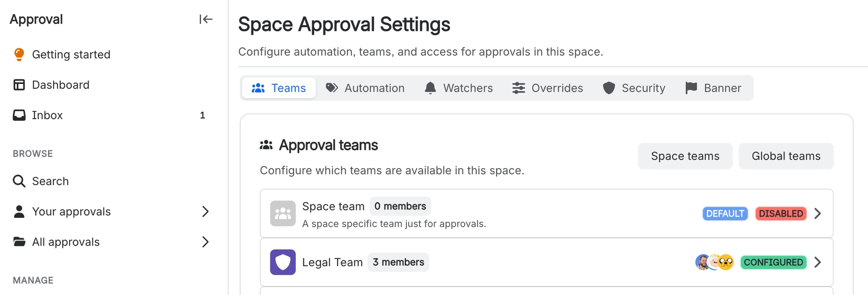Switch to the Teams tab
This screenshot has height=295, width=868.
click(x=279, y=88)
